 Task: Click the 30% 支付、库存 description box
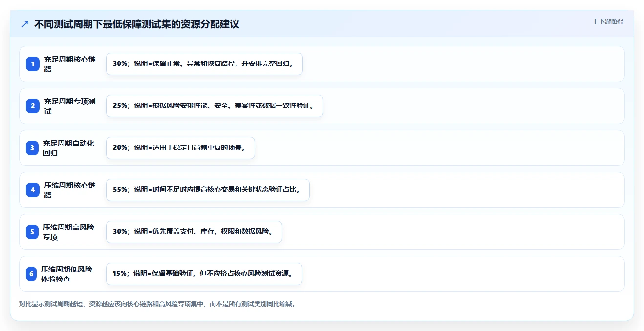click(194, 232)
